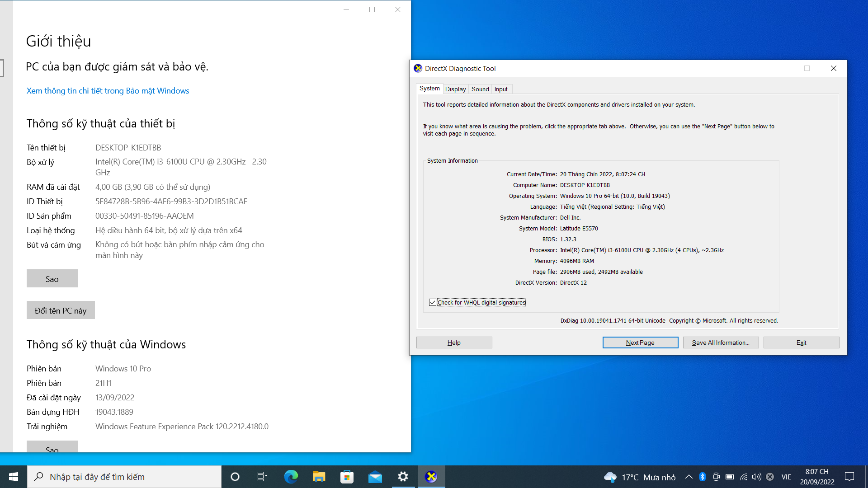
Task: Open Microsoft Store from the taskbar
Action: pos(347,477)
